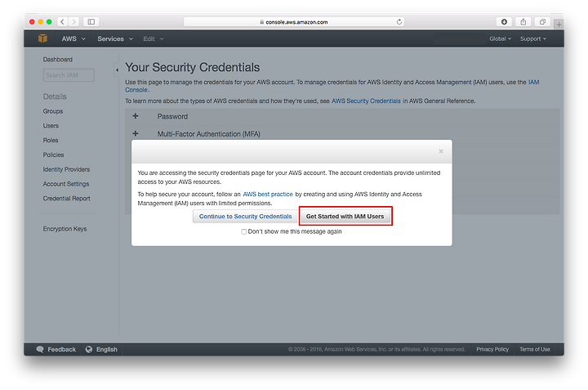Reload the page with the refresh icon

(399, 22)
